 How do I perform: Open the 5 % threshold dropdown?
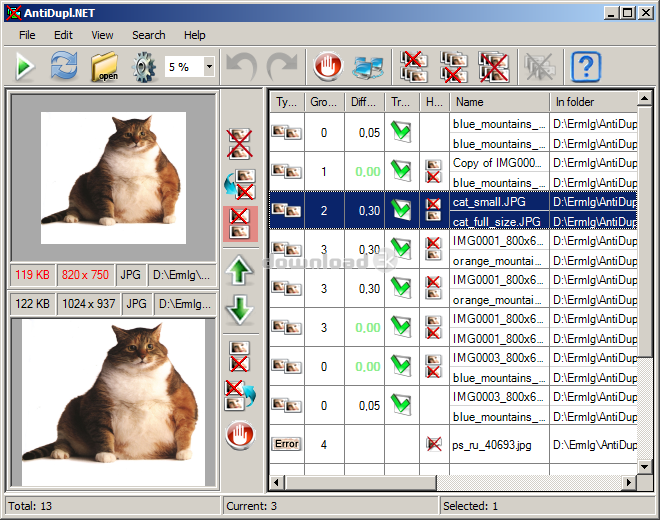(209, 67)
